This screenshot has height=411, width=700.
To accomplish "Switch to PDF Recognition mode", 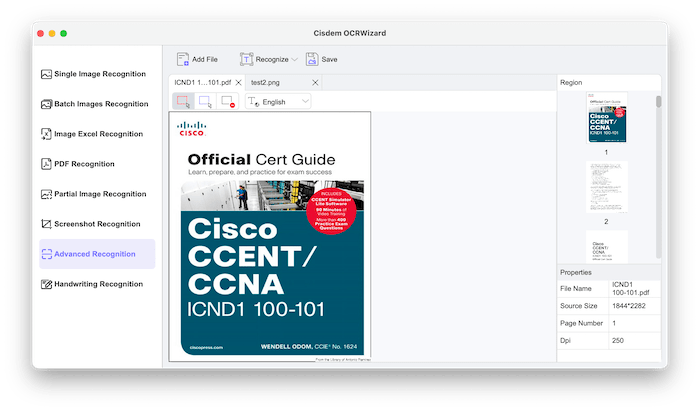I will click(x=97, y=164).
